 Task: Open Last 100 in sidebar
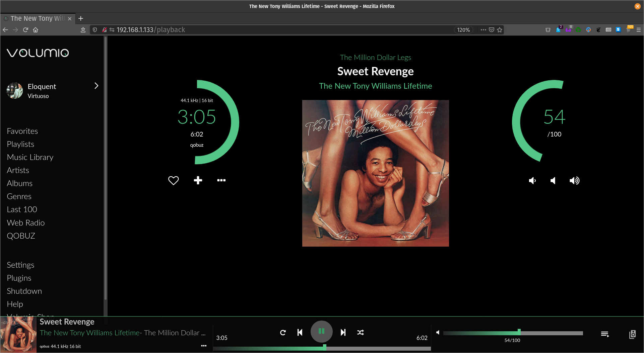pyautogui.click(x=22, y=209)
